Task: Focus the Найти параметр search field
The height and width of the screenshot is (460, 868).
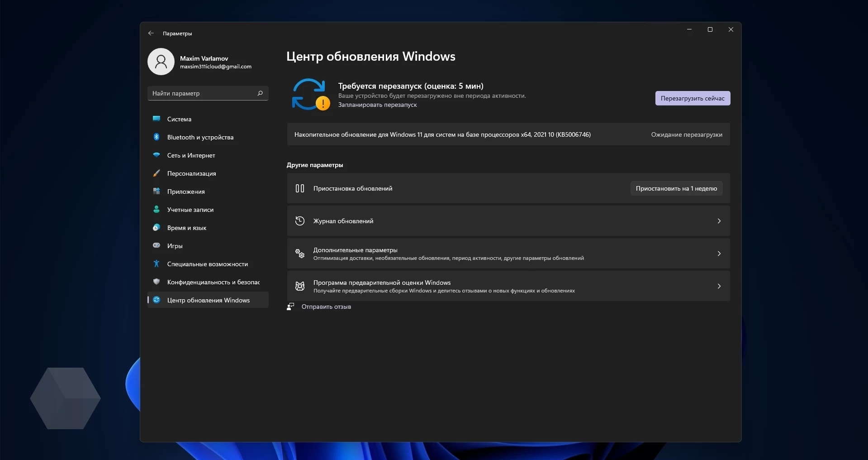Action: [208, 93]
